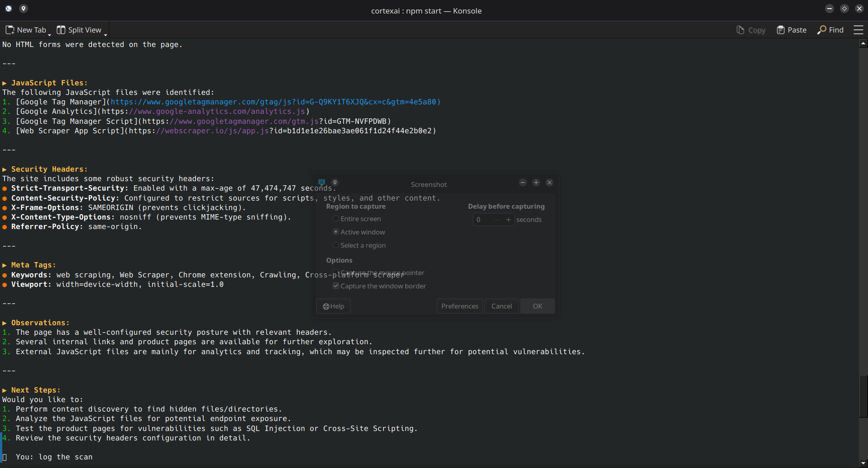Pin Konsole window on all desktops
Image resolution: width=868 pixels, height=468 pixels.
click(x=24, y=9)
